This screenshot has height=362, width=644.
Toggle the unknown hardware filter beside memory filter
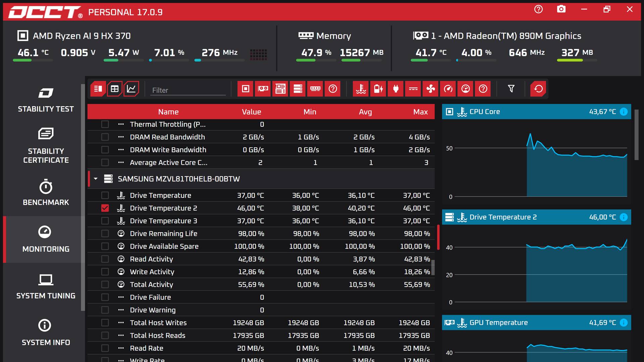(333, 89)
